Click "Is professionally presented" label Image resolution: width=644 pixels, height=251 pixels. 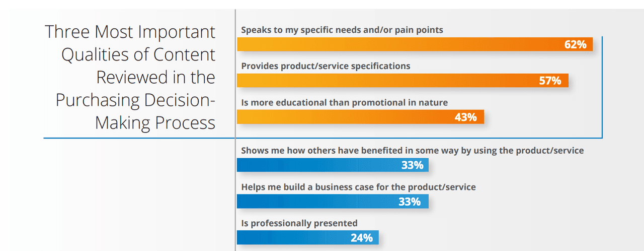pyautogui.click(x=299, y=223)
